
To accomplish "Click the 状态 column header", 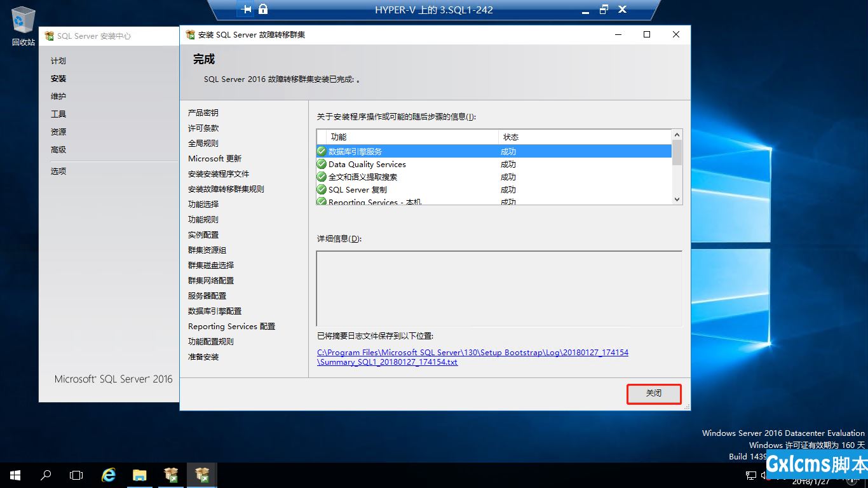I will (x=585, y=137).
